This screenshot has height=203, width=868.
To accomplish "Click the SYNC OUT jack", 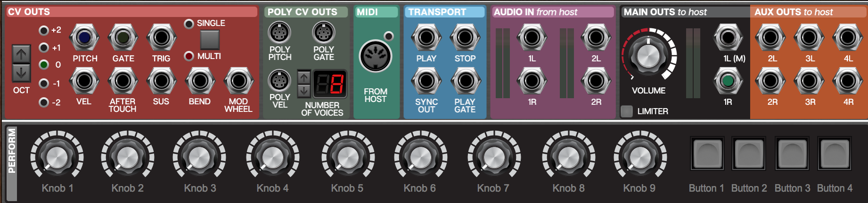I will tap(426, 81).
